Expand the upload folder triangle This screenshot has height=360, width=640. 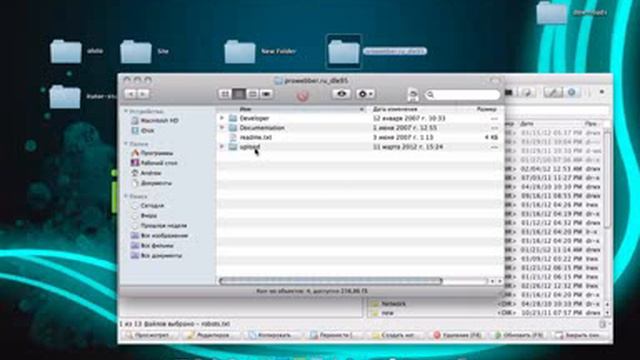click(222, 147)
